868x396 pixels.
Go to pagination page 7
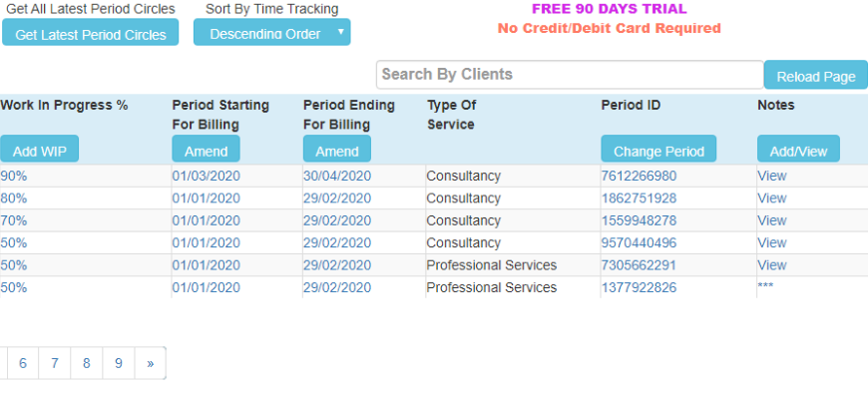point(54,363)
